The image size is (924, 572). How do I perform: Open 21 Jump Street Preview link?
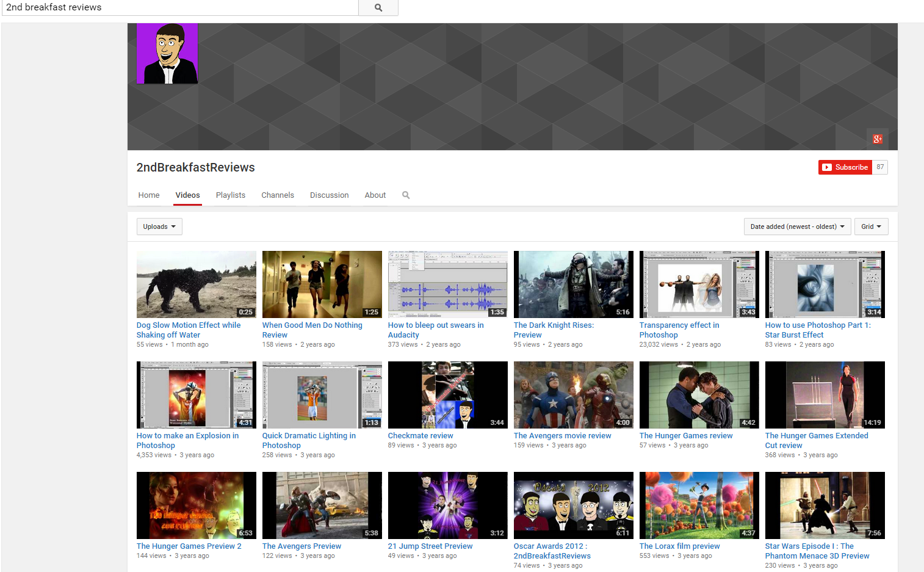click(x=430, y=546)
